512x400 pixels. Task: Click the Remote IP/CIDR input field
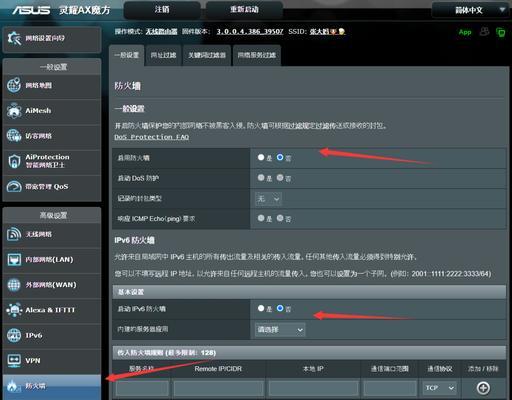218,388
